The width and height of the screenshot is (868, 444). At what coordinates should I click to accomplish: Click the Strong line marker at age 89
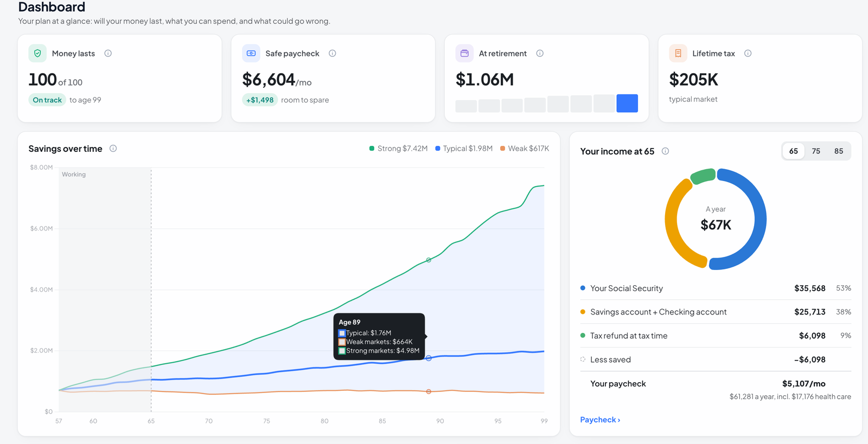pyautogui.click(x=429, y=260)
